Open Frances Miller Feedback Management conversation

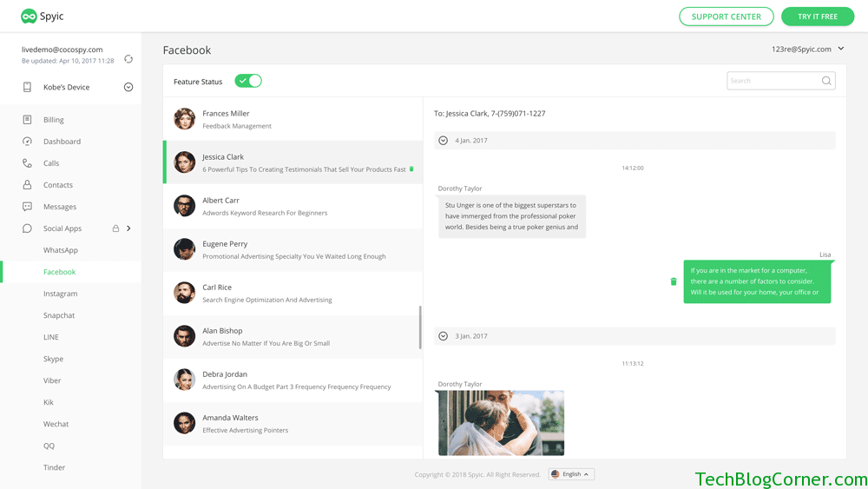click(293, 119)
